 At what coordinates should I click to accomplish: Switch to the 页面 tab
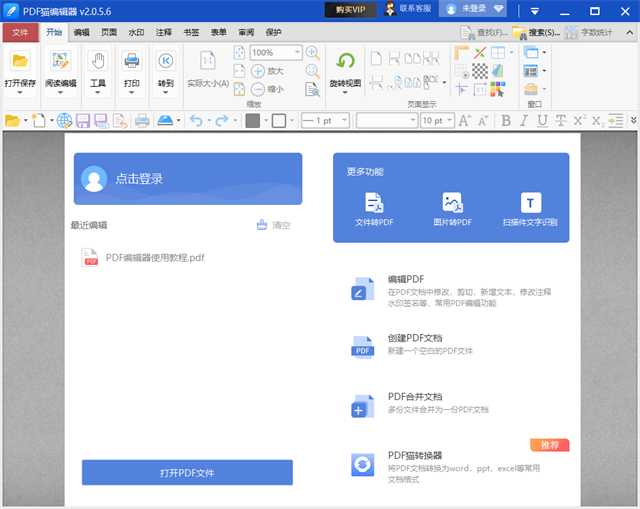click(x=109, y=33)
